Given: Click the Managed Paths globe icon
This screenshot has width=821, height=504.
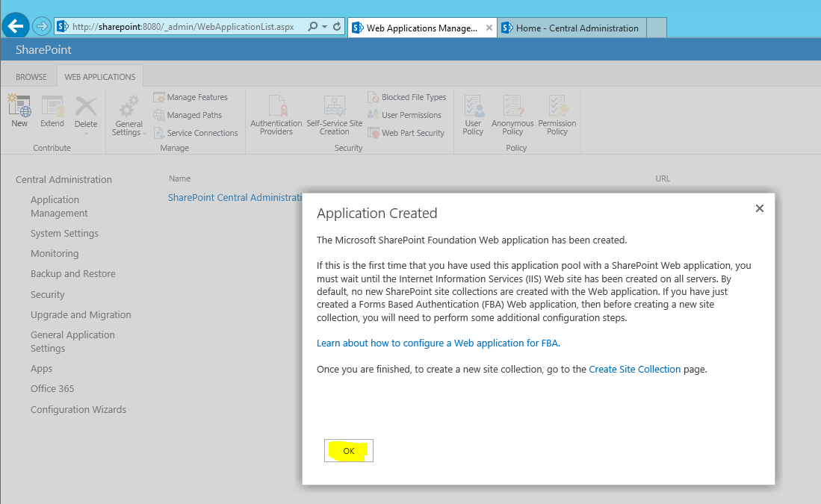Looking at the screenshot, I should pyautogui.click(x=159, y=115).
